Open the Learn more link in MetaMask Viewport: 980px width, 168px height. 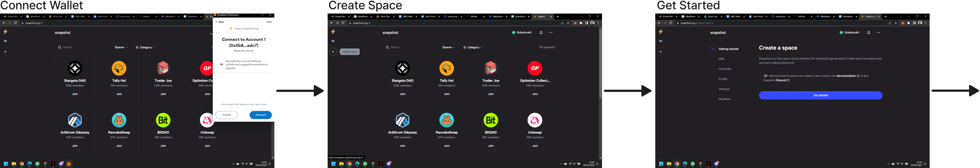(261, 104)
